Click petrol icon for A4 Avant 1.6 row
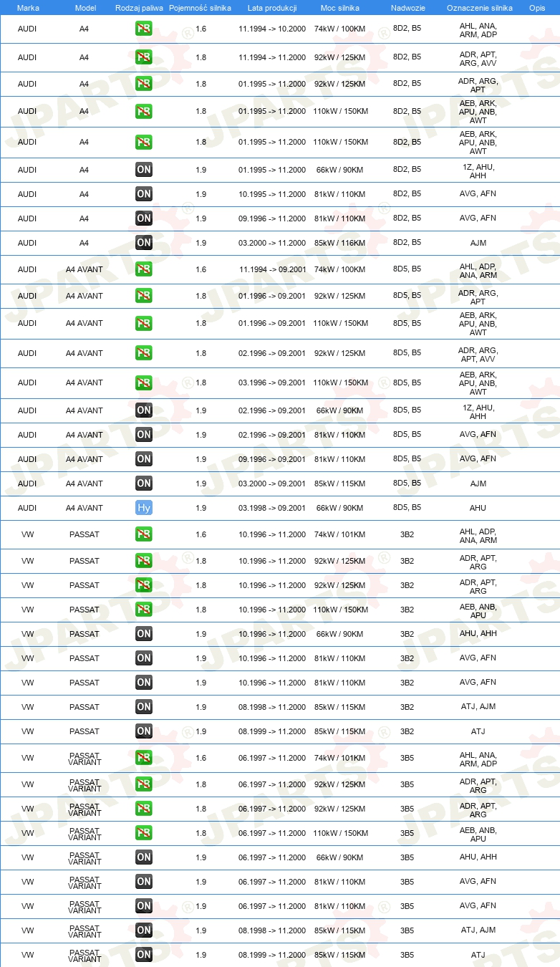 point(144,269)
